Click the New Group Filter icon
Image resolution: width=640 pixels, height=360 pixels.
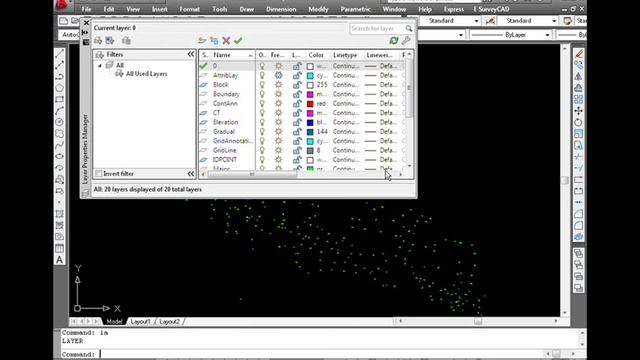(x=110, y=40)
